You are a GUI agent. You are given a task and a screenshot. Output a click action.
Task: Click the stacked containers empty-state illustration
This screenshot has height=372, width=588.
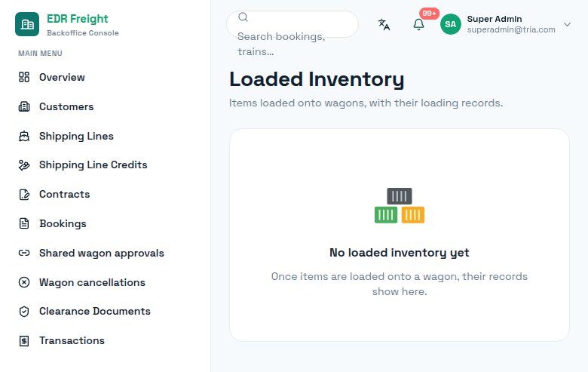(x=400, y=206)
